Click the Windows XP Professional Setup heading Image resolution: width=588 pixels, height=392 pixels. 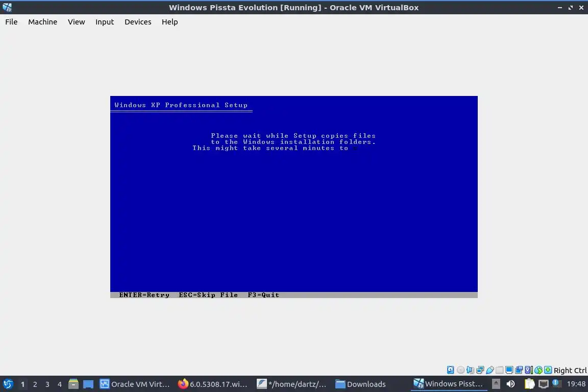click(x=181, y=105)
